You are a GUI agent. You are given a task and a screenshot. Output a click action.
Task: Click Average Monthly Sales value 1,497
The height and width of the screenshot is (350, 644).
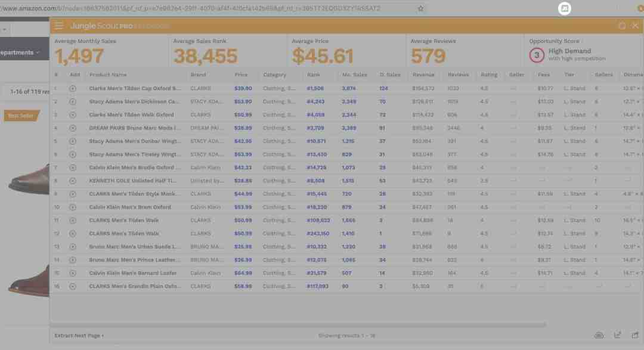point(79,56)
